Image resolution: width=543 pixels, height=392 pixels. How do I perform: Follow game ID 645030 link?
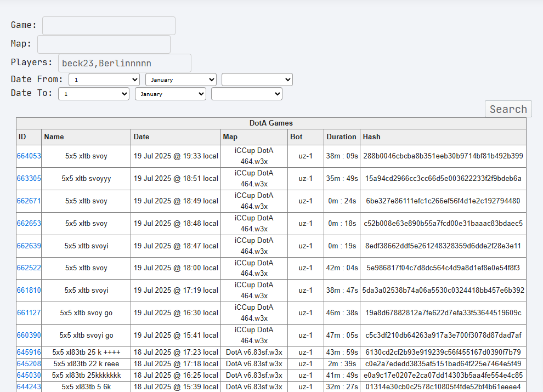pos(29,375)
